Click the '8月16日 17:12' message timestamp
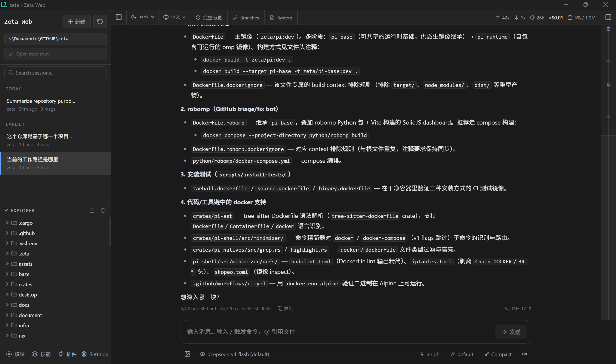Viewport: 616px width, 364px height. [518, 308]
